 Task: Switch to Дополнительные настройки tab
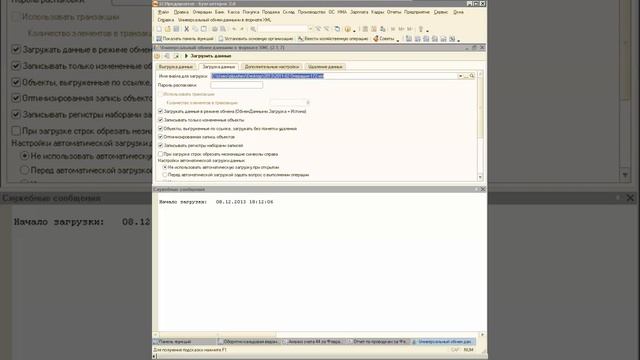pyautogui.click(x=272, y=67)
